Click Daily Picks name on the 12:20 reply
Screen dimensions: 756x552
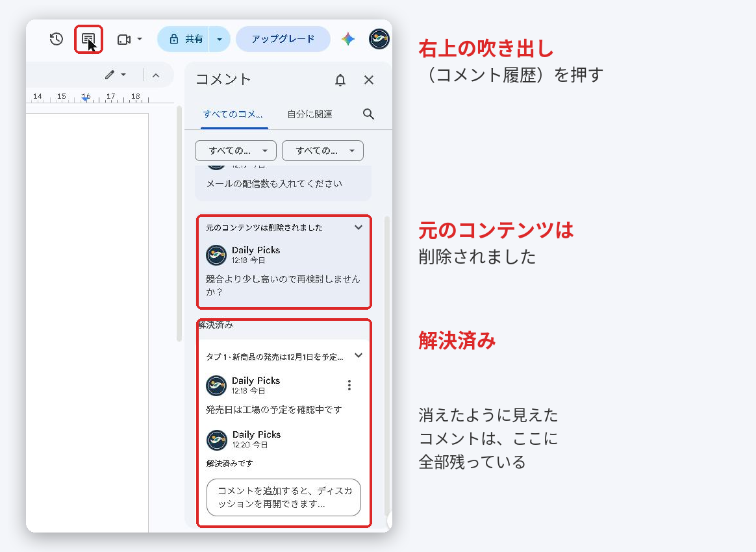coord(257,434)
